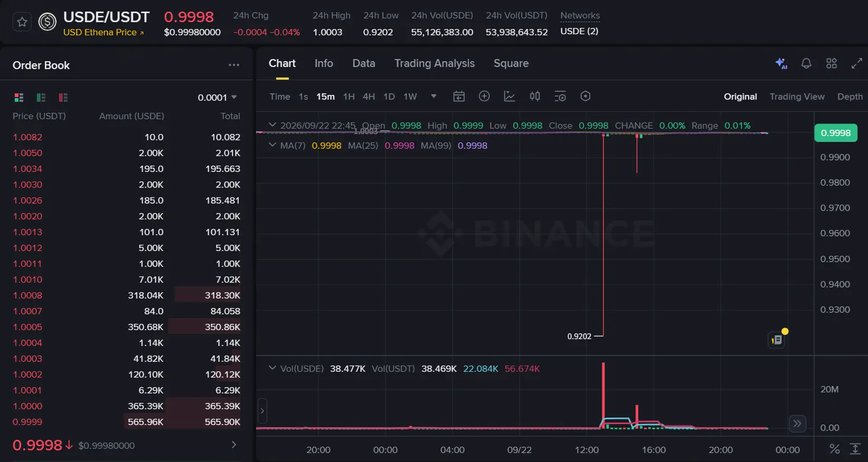Open the AI chart analysis sparkle icon
Screen dimensions: 868x462
tap(781, 63)
